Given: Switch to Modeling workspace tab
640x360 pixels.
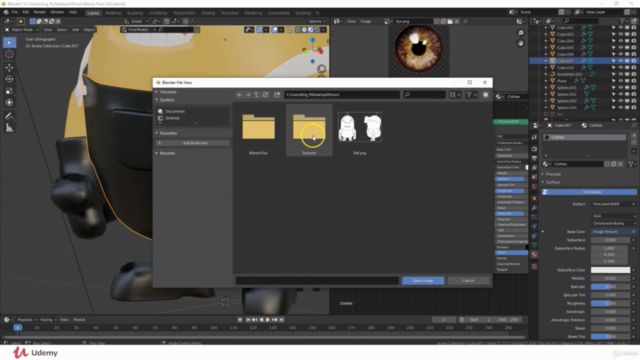Looking at the screenshot, I should (x=113, y=13).
